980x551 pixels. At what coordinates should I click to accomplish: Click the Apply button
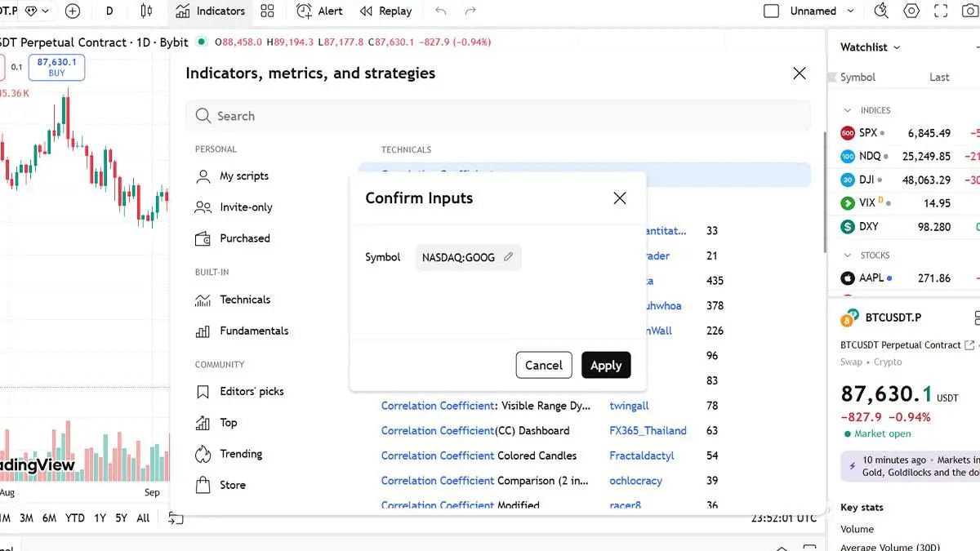(606, 365)
